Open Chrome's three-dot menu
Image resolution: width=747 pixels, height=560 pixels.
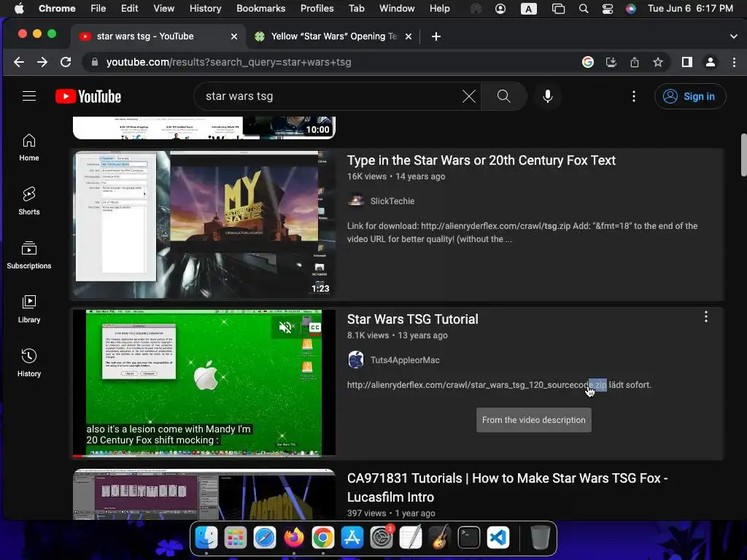coord(734,62)
